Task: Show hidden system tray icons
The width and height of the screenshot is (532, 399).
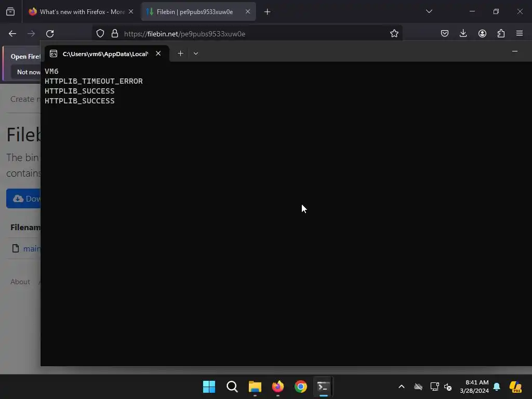Action: [402, 387]
